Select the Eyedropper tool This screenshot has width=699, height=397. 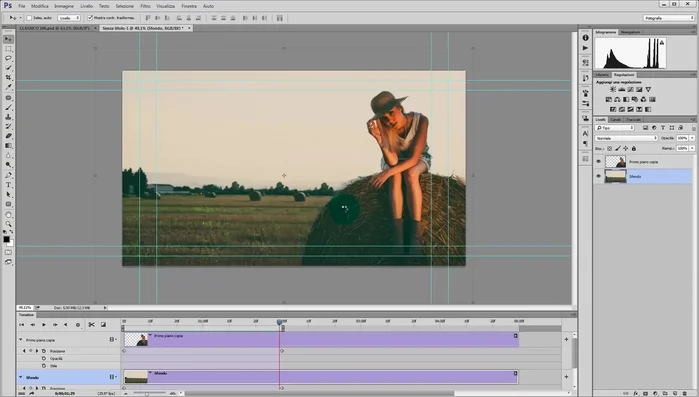click(x=8, y=87)
